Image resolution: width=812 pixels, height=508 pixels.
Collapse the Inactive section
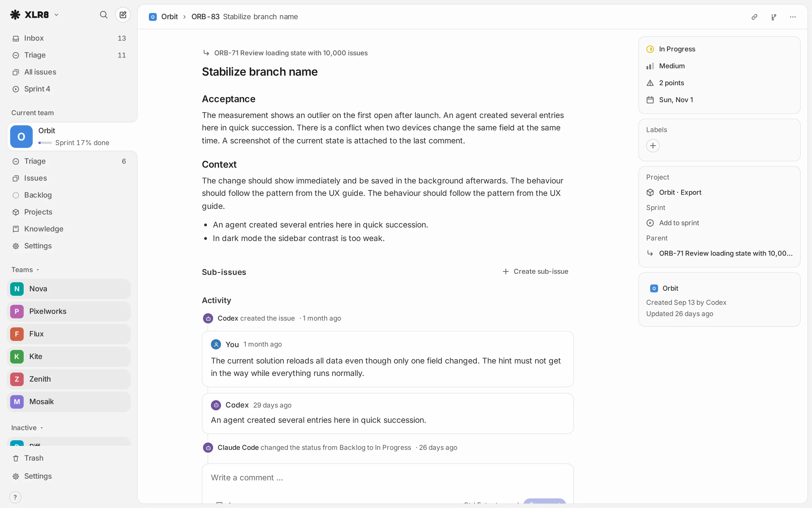28,428
